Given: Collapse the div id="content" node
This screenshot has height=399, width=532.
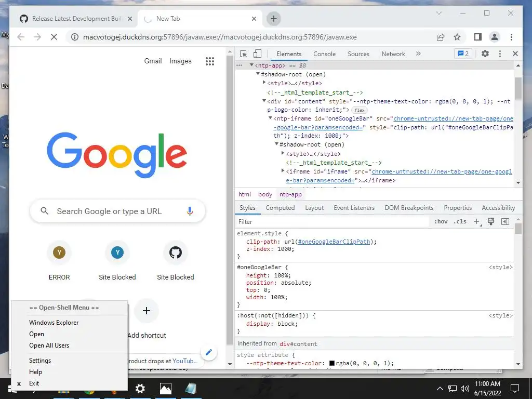Looking at the screenshot, I should click(x=264, y=101).
